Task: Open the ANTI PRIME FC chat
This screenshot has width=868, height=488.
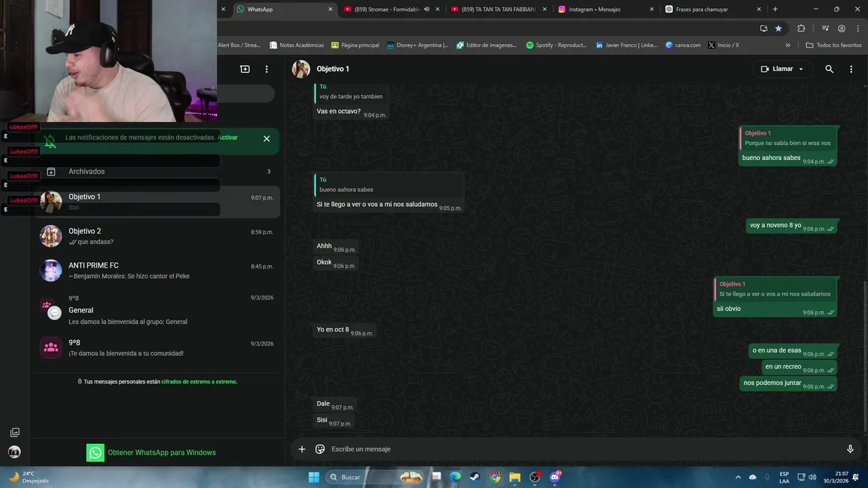Action: coord(157,270)
